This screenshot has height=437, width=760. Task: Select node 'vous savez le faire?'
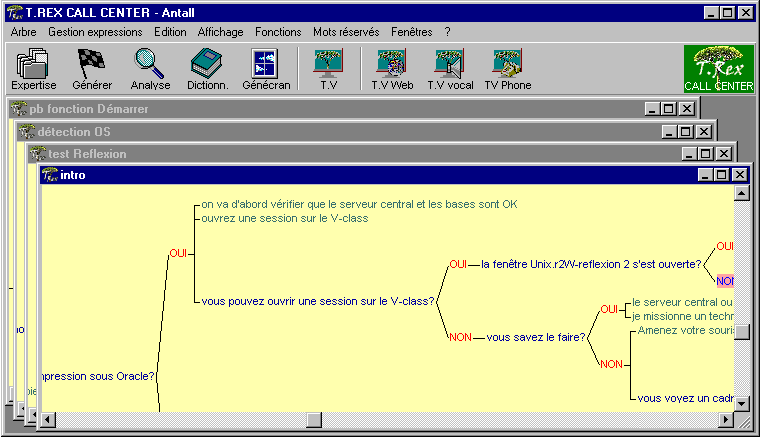536,338
